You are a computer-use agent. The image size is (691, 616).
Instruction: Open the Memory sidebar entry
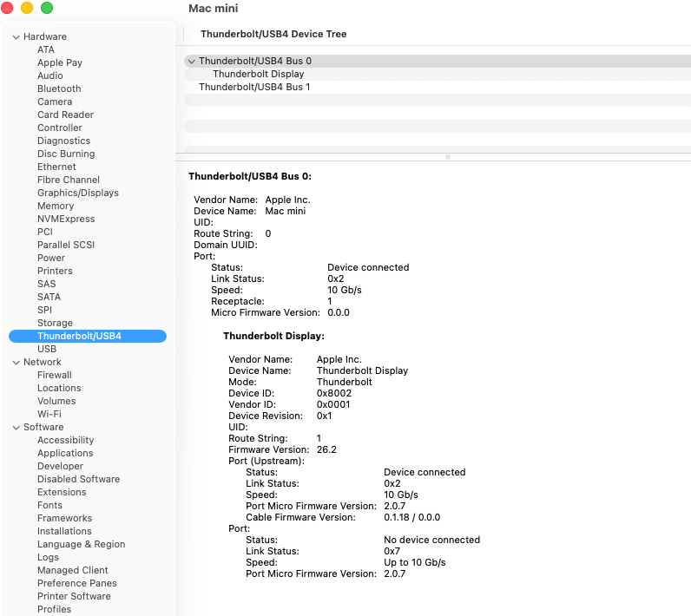pyautogui.click(x=56, y=206)
